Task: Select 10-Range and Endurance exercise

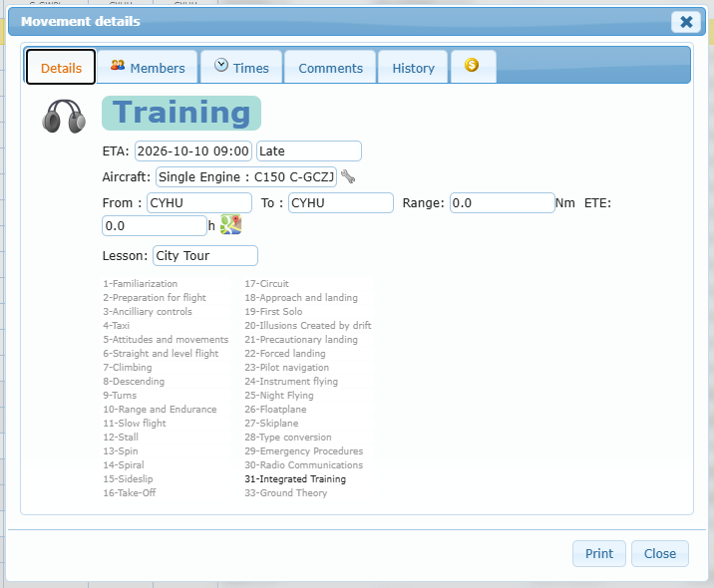Action: [x=160, y=410]
